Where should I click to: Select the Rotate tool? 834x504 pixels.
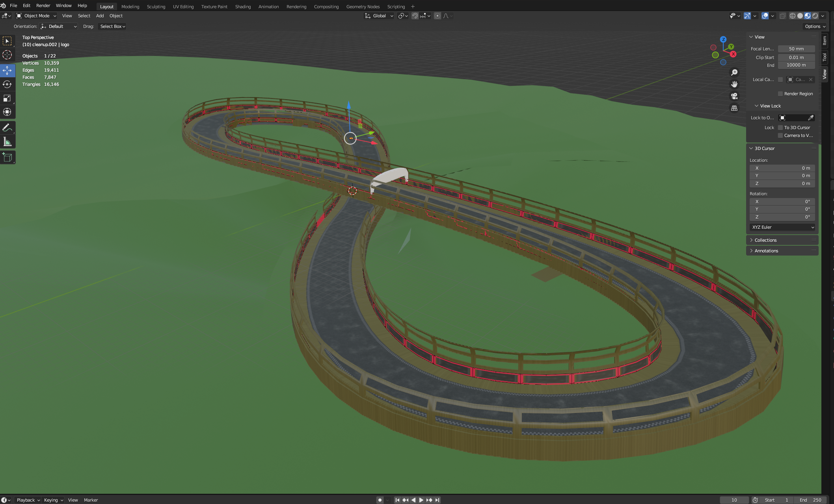7,84
